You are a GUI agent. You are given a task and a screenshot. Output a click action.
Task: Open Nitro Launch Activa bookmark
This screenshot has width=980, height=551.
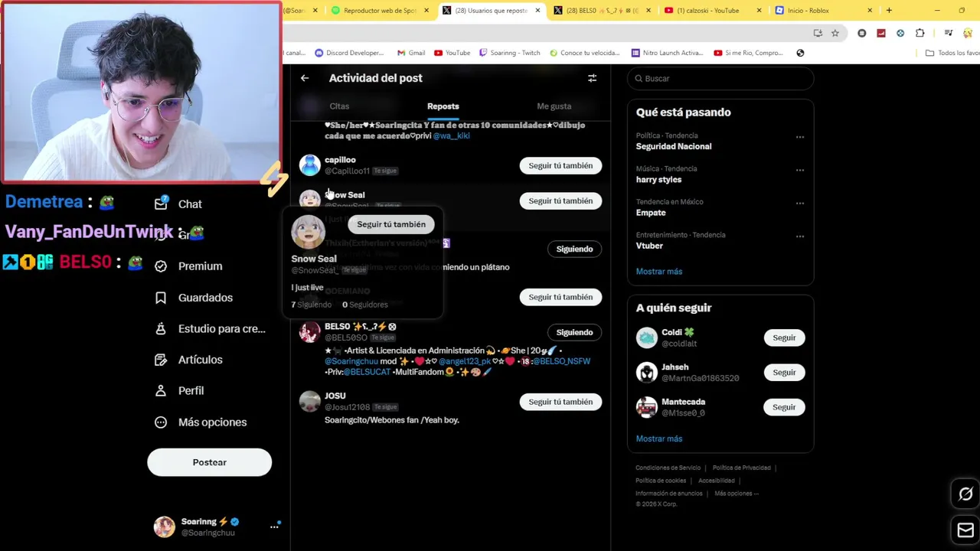(x=667, y=53)
